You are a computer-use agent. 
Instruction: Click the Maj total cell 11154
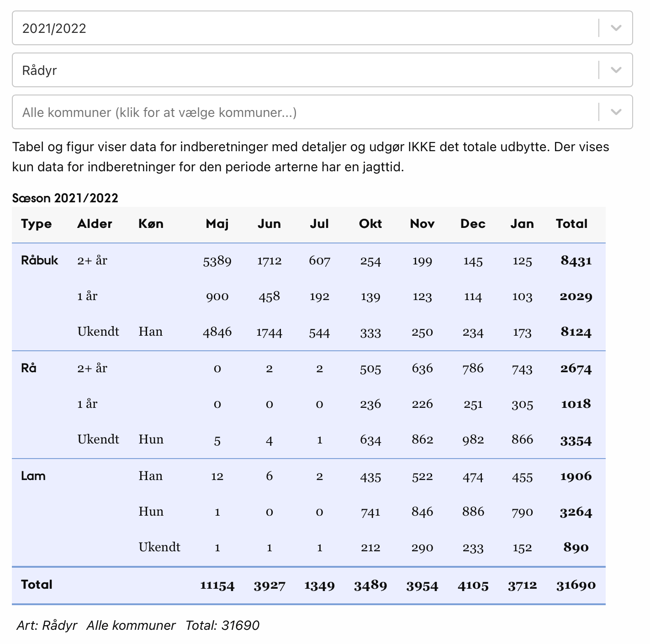217,586
